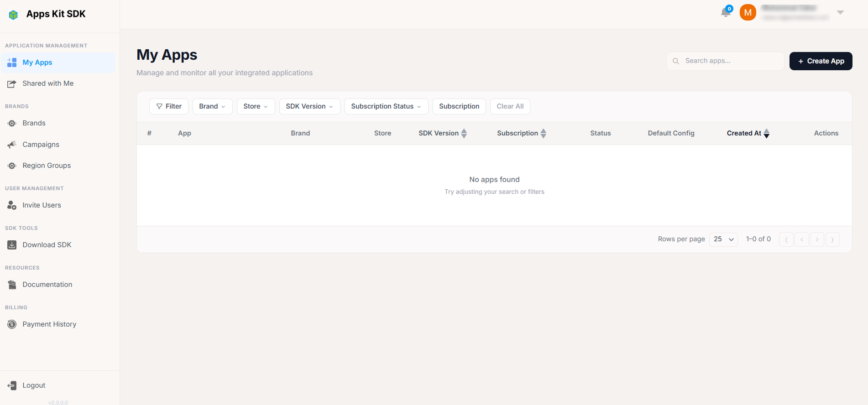This screenshot has width=868, height=405.
Task: Click the Documentation icon
Action: pos(12,285)
